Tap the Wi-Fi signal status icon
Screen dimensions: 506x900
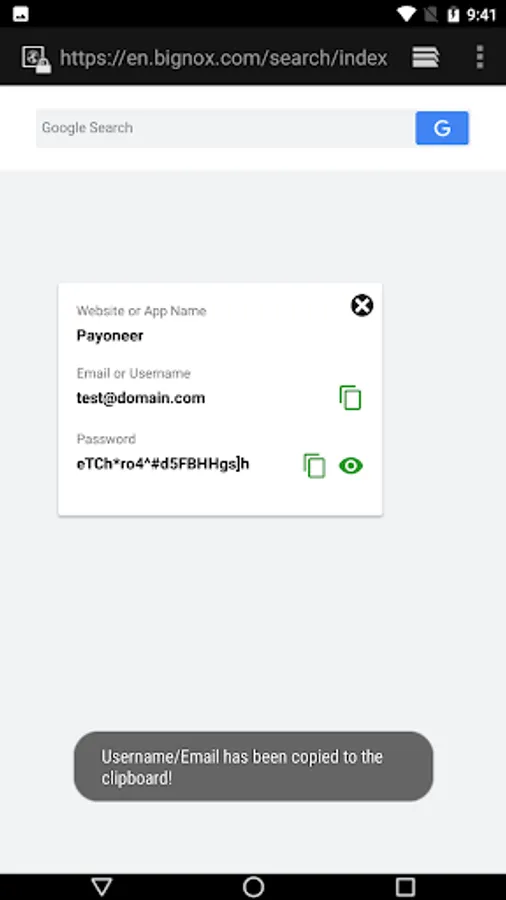(406, 14)
